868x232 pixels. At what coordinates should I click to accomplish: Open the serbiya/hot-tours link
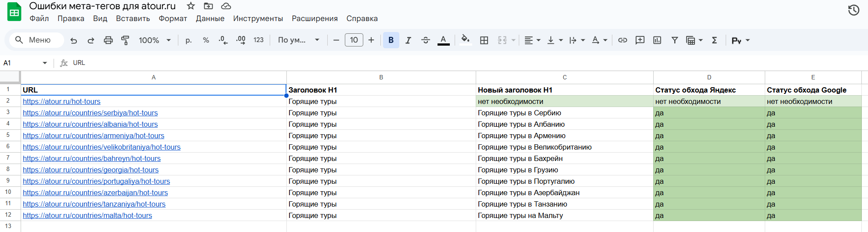point(90,113)
